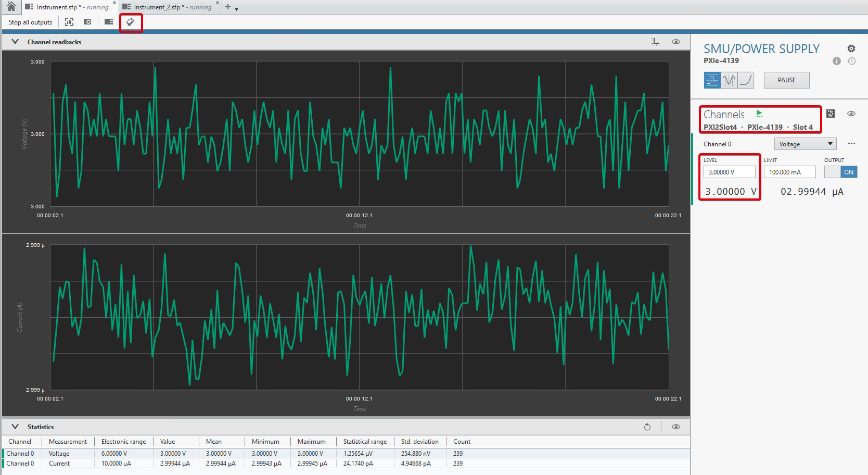Click the LEVEL input field showing 3.00000 V
This screenshot has height=475, width=868.
(x=729, y=172)
